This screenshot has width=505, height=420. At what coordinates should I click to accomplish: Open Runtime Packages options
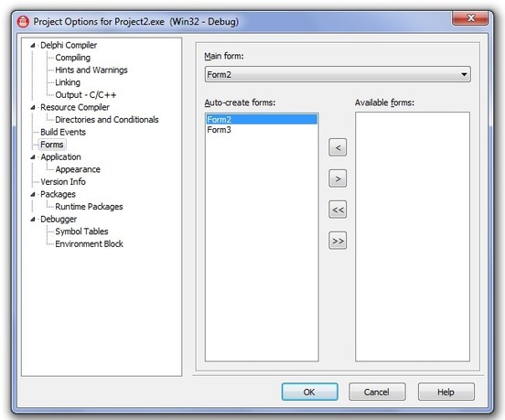pyautogui.click(x=89, y=207)
